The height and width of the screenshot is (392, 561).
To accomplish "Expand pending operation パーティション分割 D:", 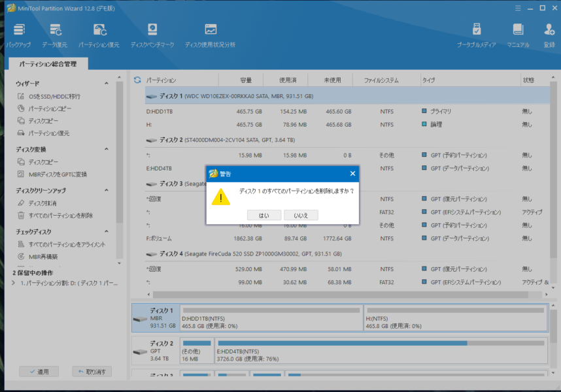I will [x=14, y=283].
